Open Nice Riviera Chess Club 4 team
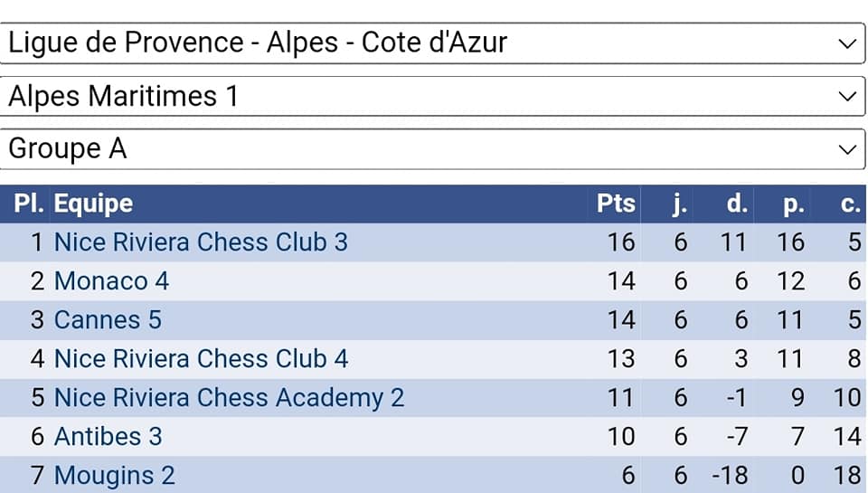868x493 pixels. (201, 359)
